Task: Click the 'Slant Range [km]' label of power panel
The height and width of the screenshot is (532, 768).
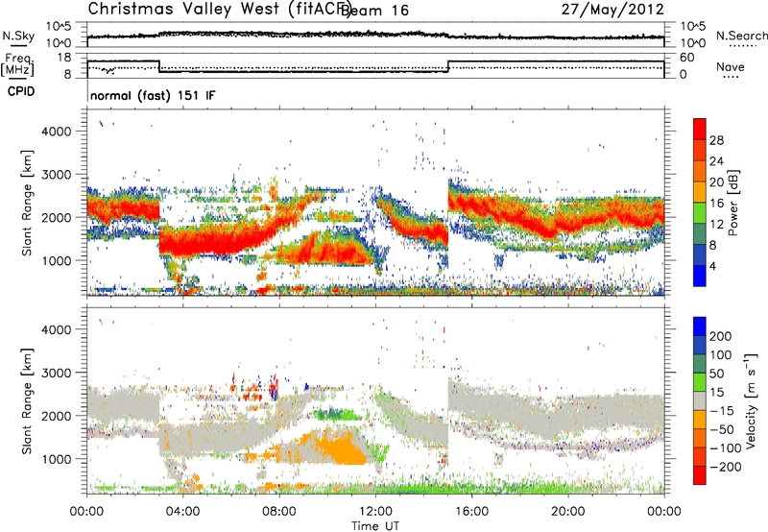Action: 27,203
